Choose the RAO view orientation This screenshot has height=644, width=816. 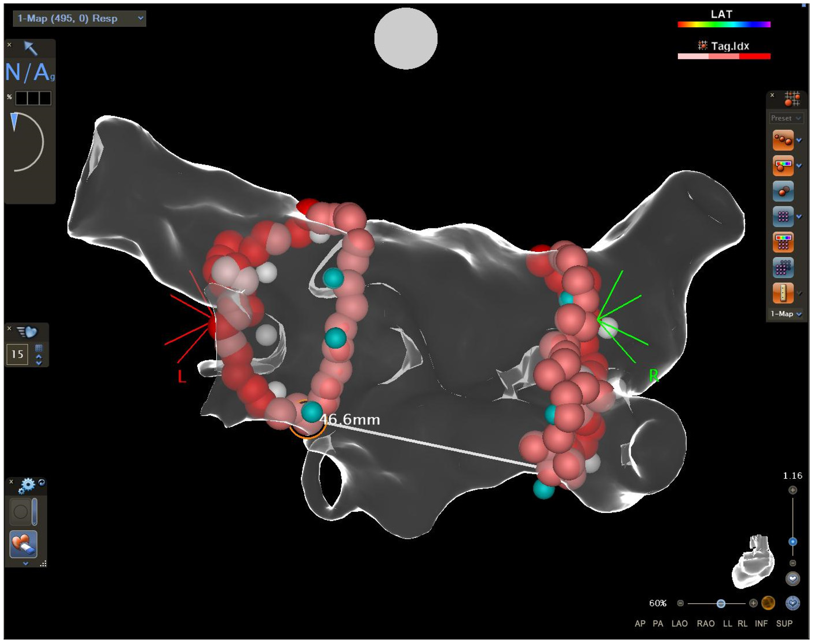(706, 623)
